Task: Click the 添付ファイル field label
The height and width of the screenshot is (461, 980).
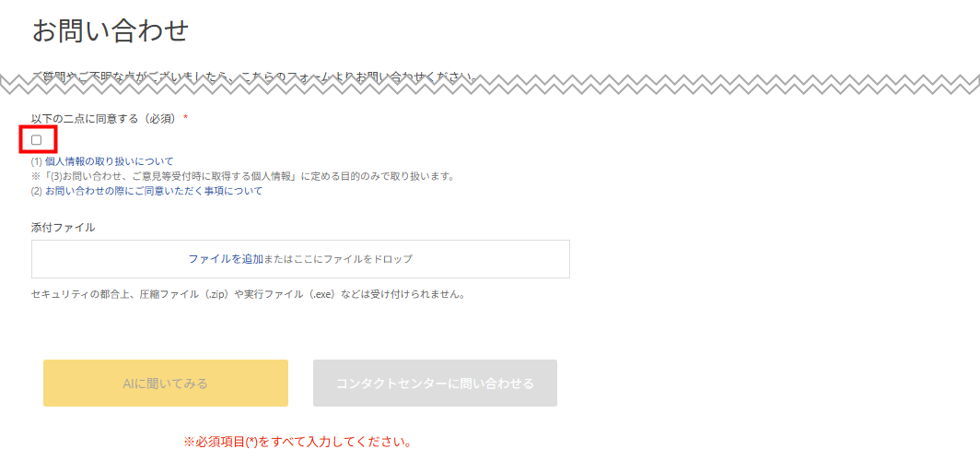Action: [x=64, y=227]
